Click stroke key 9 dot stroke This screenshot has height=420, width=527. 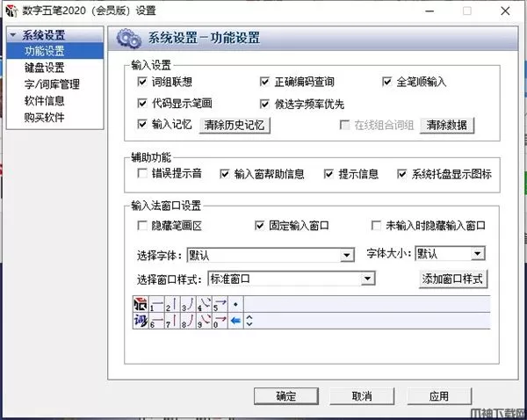[204, 321]
